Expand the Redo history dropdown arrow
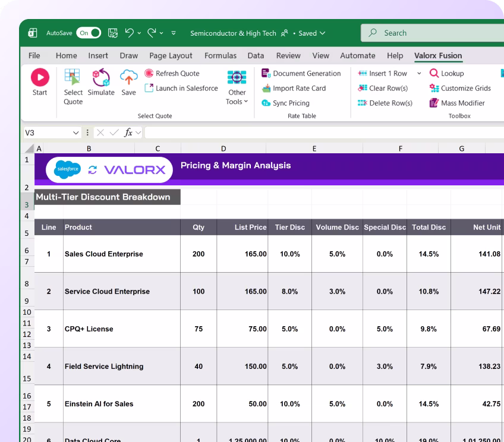504x442 pixels. [x=161, y=33]
